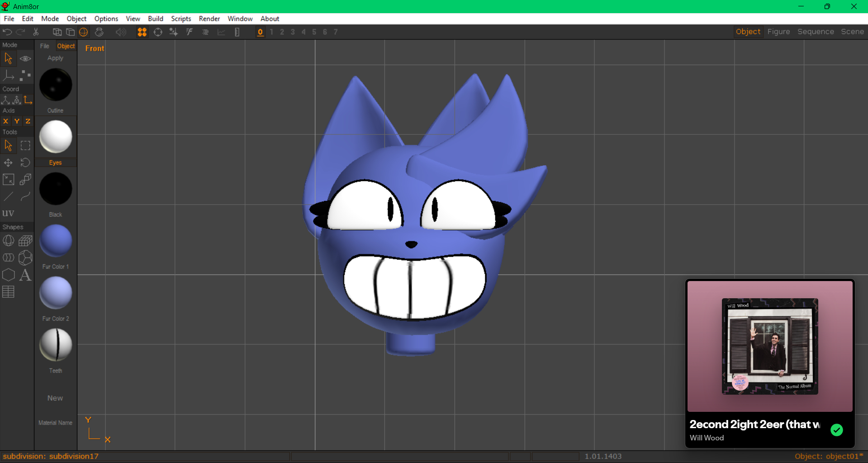The width and height of the screenshot is (868, 463).
Task: Click the undo arrow in toolbar
Action: pyautogui.click(x=7, y=32)
